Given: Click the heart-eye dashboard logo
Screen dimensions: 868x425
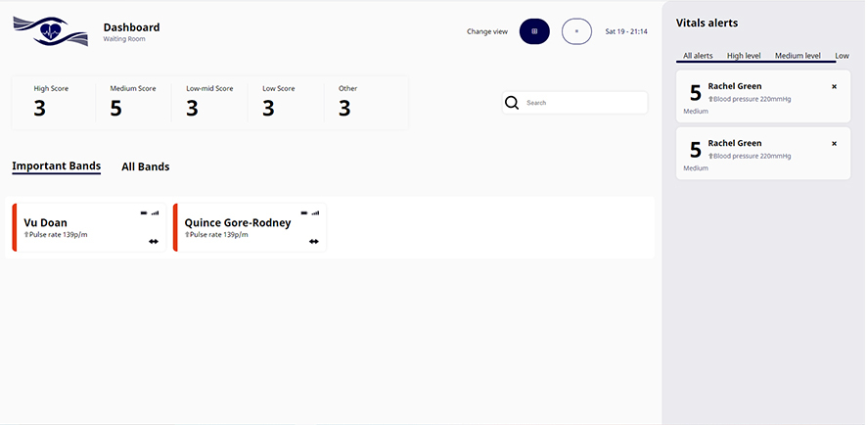Looking at the screenshot, I should tap(50, 31).
